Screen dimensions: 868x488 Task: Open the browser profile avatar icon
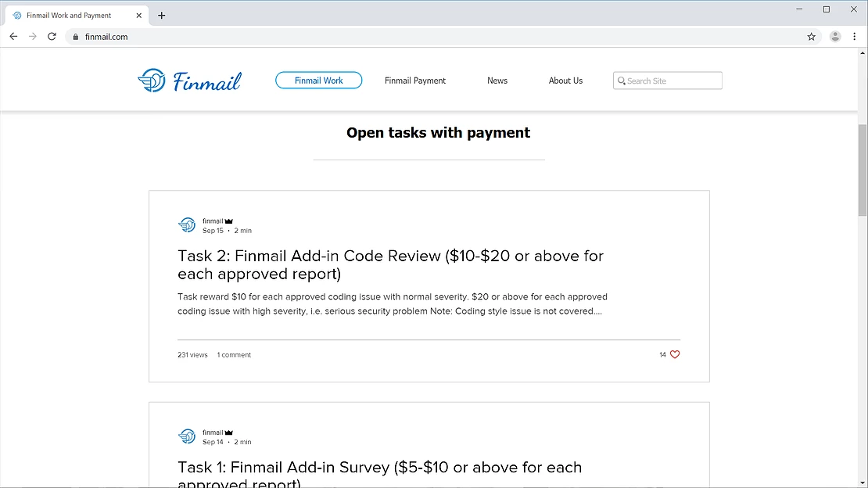click(x=835, y=37)
